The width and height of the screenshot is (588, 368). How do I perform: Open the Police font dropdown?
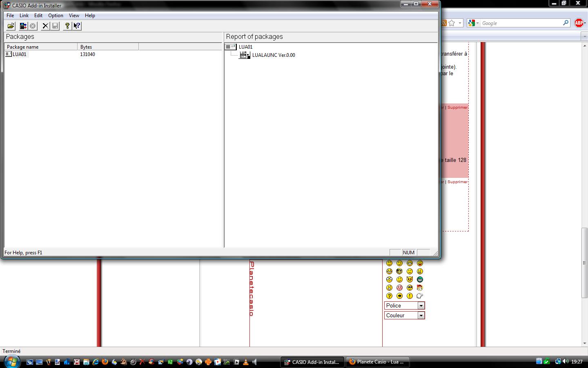tap(404, 305)
